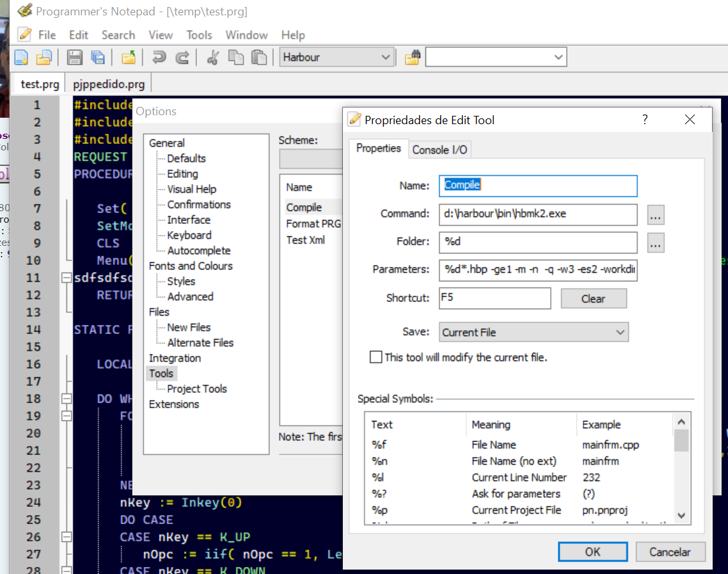This screenshot has width=728, height=574.
Task: Enable 'This tool will modify the current file'
Action: pyautogui.click(x=376, y=357)
